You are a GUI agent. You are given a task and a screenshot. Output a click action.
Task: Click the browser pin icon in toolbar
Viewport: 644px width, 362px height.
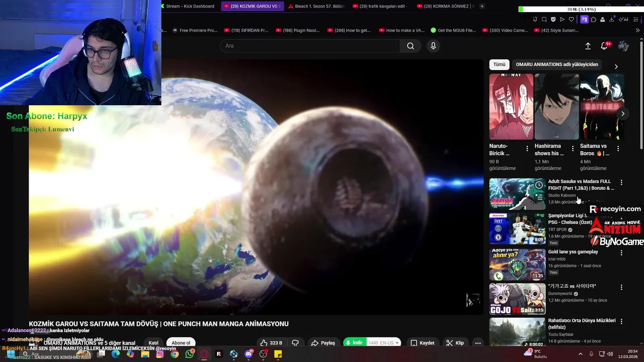(535, 19)
